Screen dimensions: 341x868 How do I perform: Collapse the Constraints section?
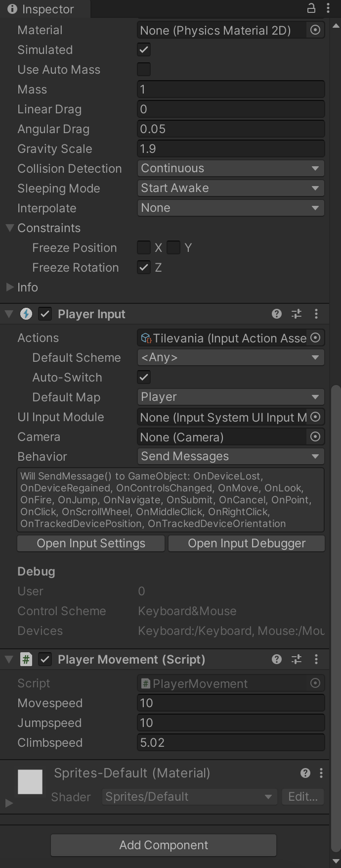click(x=9, y=228)
